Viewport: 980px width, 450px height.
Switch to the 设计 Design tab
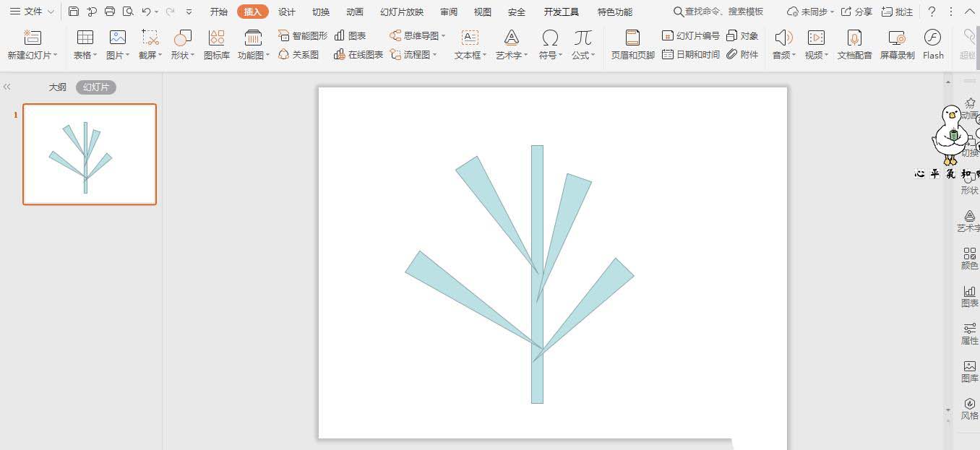tap(287, 12)
